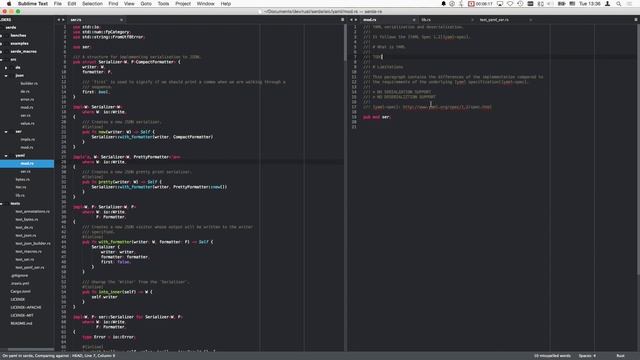Open tab list dropdown of right pane
This screenshot has width=640, height=360.
(636, 20)
